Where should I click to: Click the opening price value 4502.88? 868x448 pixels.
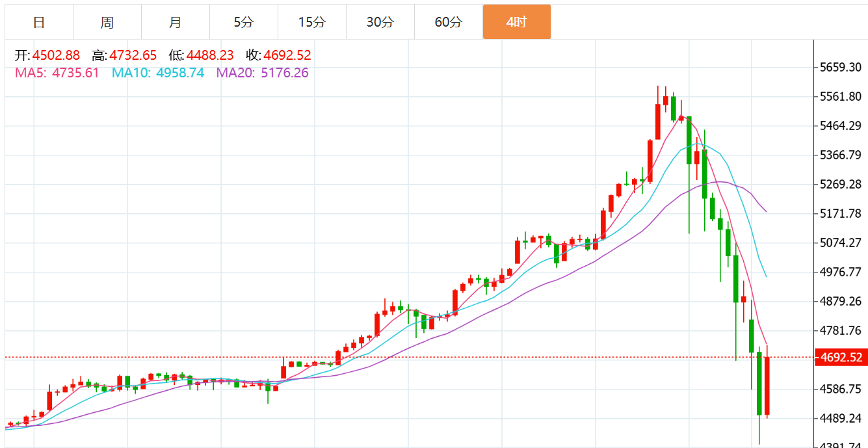(x=56, y=55)
